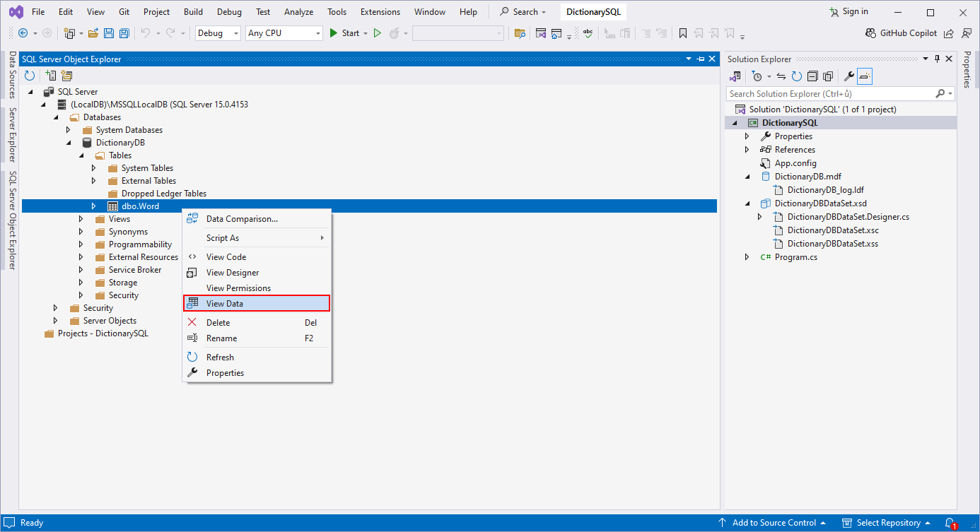Refresh the Solution Explorer using its toolbar icon
This screenshot has width=980, height=532.
pyautogui.click(x=797, y=76)
